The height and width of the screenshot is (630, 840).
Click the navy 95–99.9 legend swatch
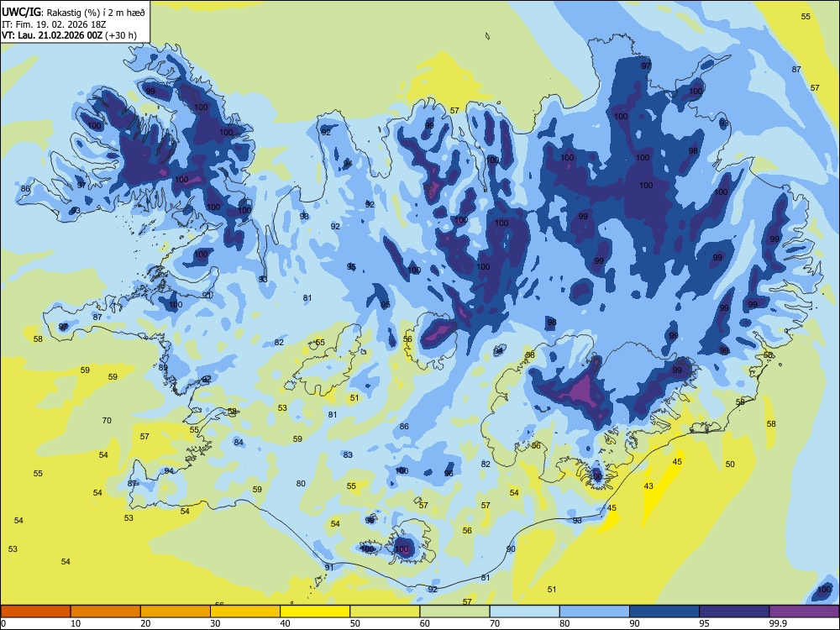pyautogui.click(x=734, y=612)
